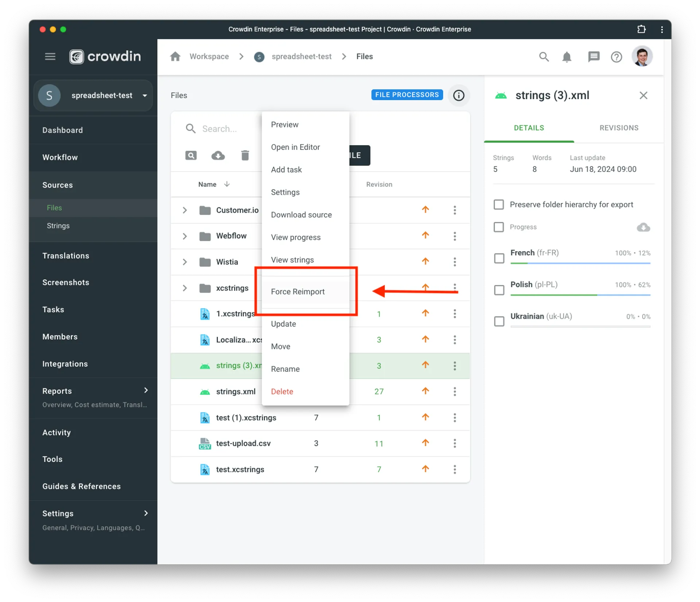Click the Files info icon
Image resolution: width=700 pixels, height=602 pixels.
point(459,95)
